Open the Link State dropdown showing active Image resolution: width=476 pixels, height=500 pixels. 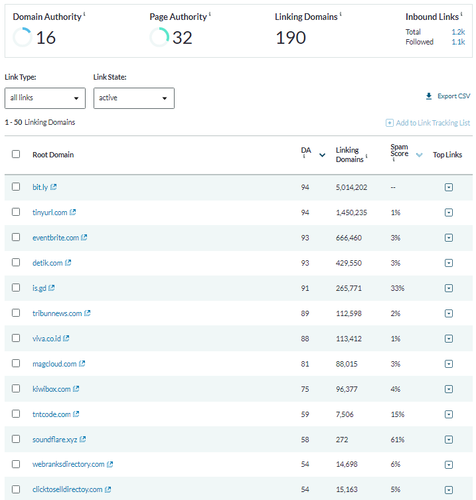(134, 98)
